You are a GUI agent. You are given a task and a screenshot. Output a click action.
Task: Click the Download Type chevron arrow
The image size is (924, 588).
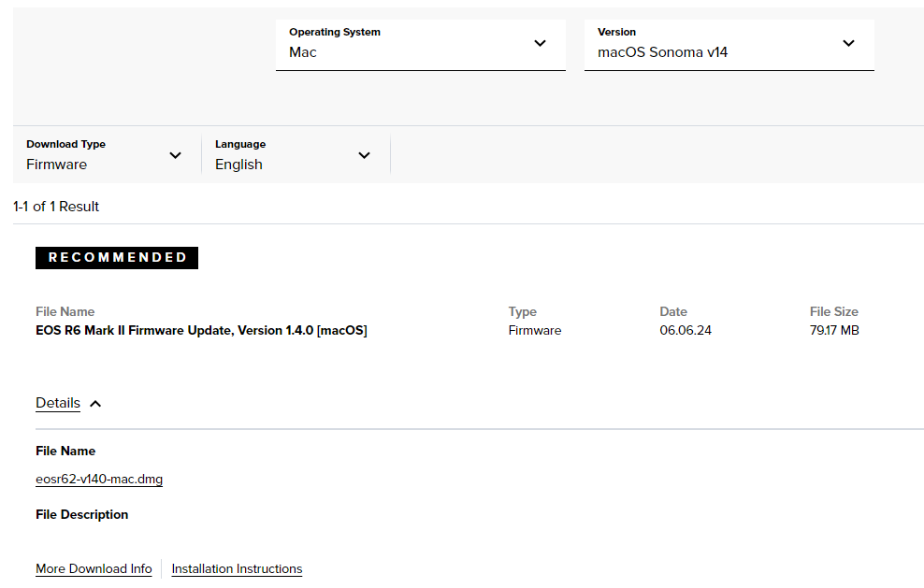click(x=175, y=155)
